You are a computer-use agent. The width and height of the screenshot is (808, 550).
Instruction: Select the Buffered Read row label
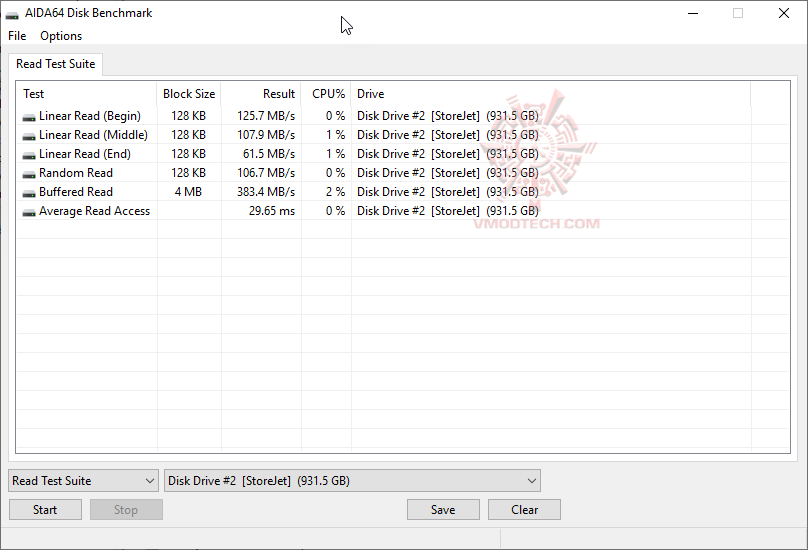point(76,192)
